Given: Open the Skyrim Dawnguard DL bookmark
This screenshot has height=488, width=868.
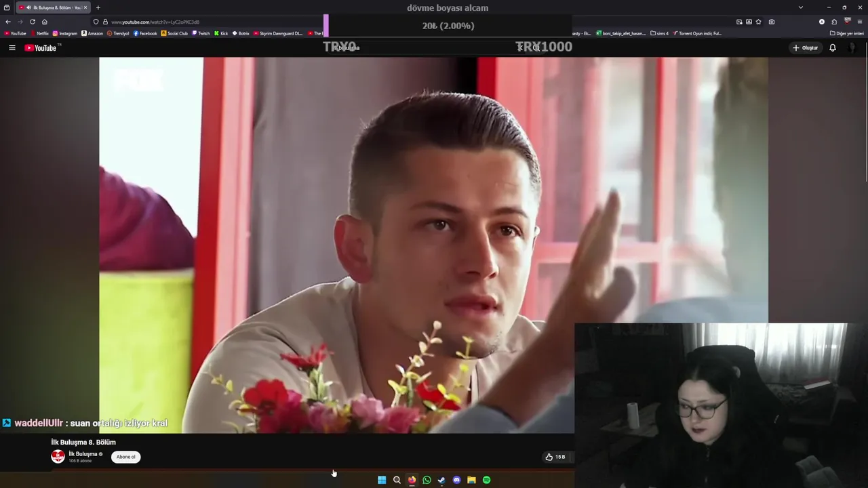Looking at the screenshot, I should (x=278, y=33).
